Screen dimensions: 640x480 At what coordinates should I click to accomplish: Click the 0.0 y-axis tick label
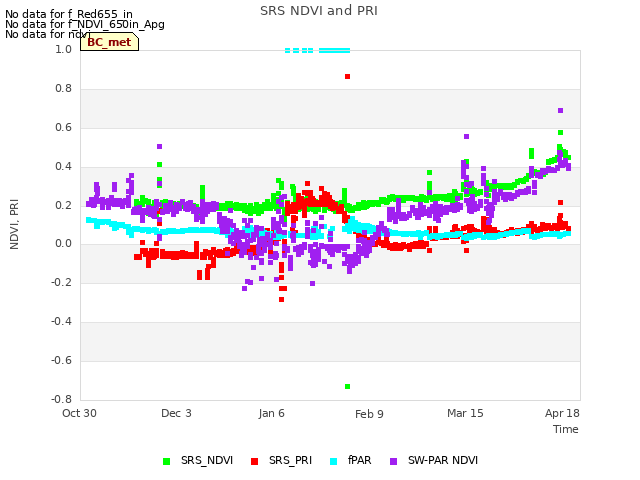pos(64,244)
